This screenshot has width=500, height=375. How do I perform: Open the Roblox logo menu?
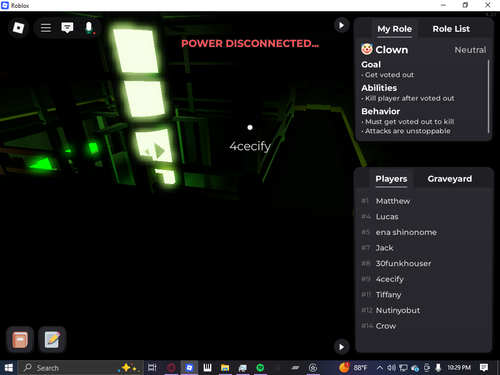[x=18, y=28]
